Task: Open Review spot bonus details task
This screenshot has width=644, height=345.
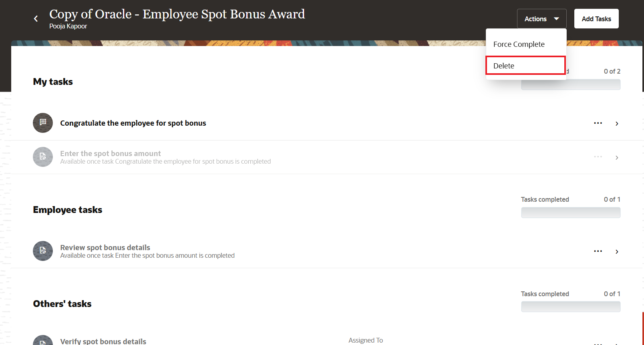Action: pyautogui.click(x=105, y=247)
